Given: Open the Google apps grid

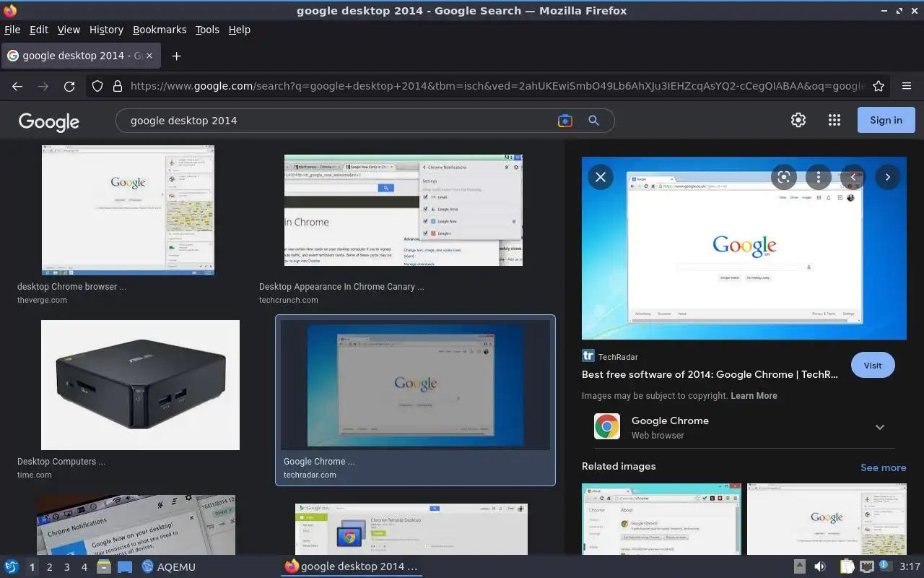Looking at the screenshot, I should pyautogui.click(x=834, y=120).
